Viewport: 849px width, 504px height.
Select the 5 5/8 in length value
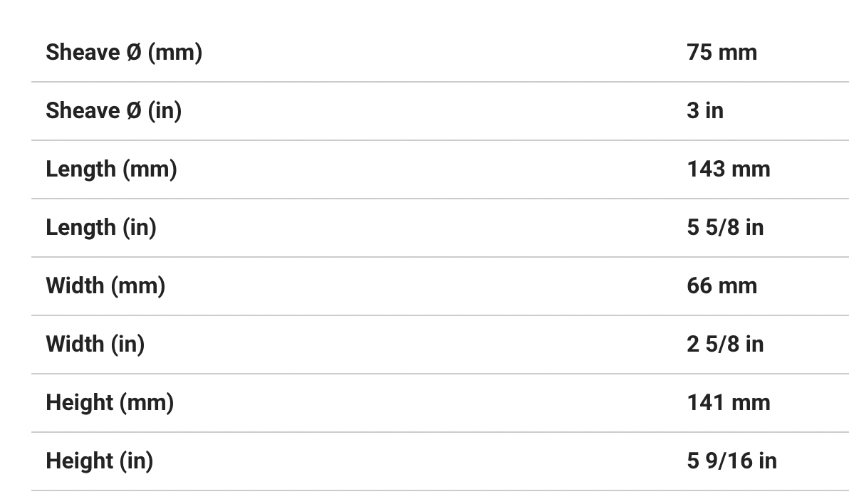(725, 227)
